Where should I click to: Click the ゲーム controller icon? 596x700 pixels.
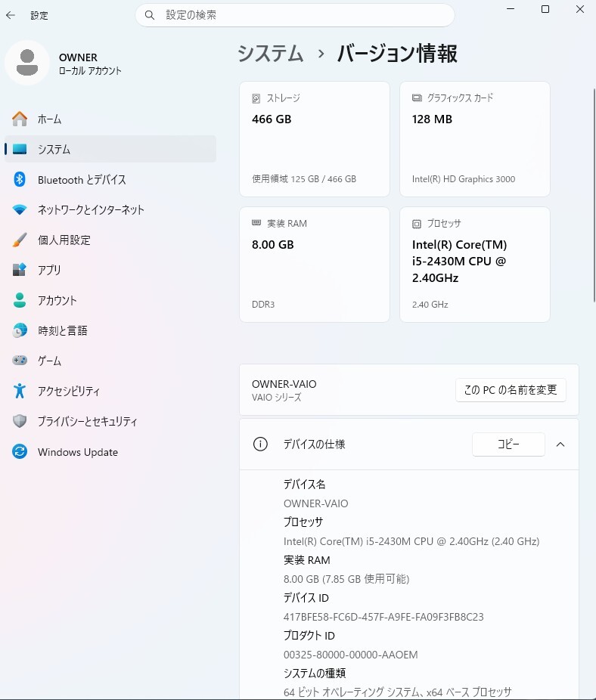point(20,361)
